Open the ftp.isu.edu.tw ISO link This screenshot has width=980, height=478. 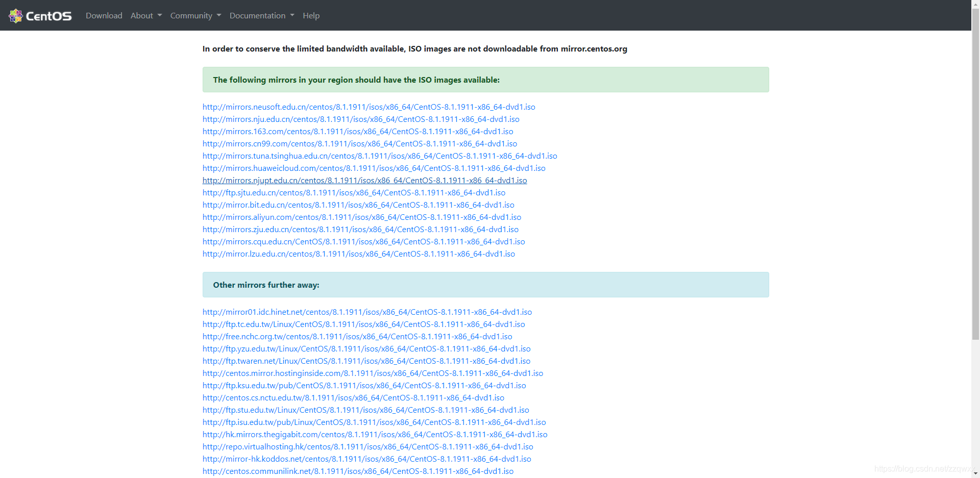click(x=374, y=422)
